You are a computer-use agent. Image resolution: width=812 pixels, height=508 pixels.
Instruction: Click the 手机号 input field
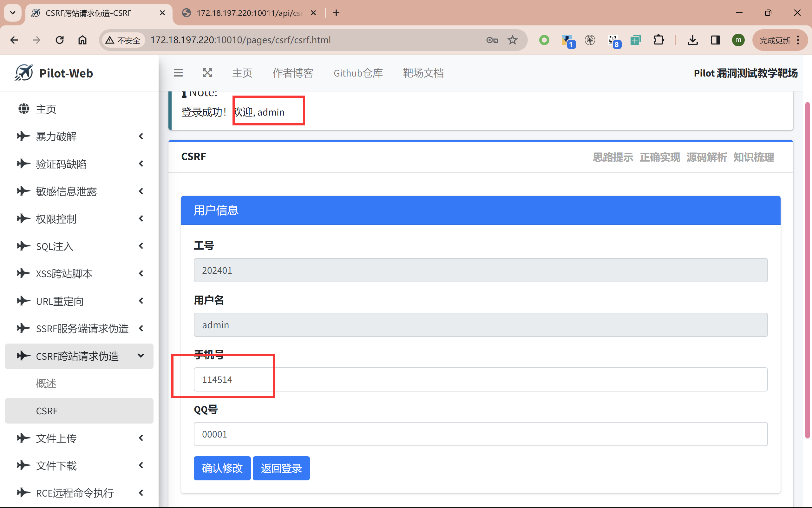coord(481,379)
